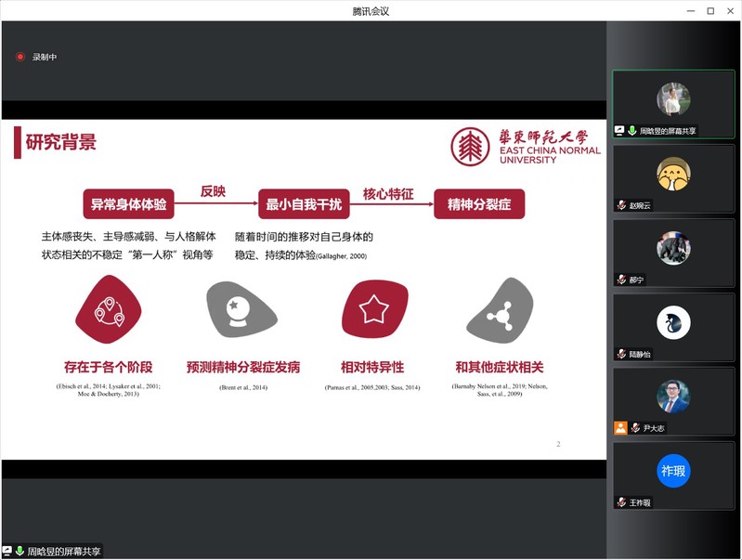Select 赵婉云's chick avatar thumbnail
Screen dimensions: 742x560
point(673,174)
